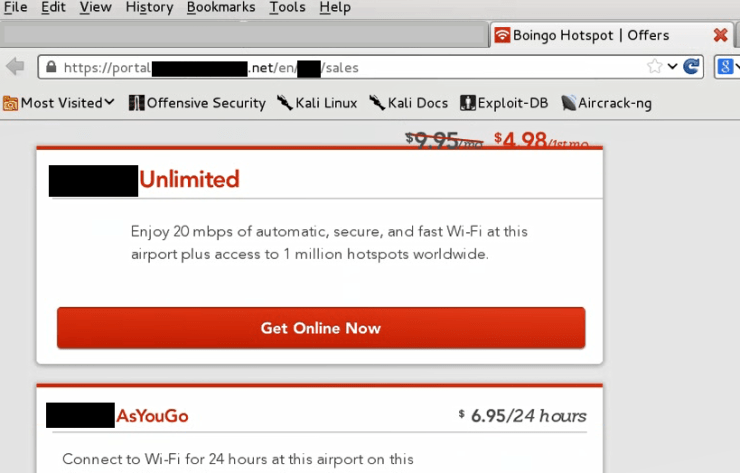The width and height of the screenshot is (740, 473).
Task: Click the padlock site security icon
Action: click(x=51, y=67)
